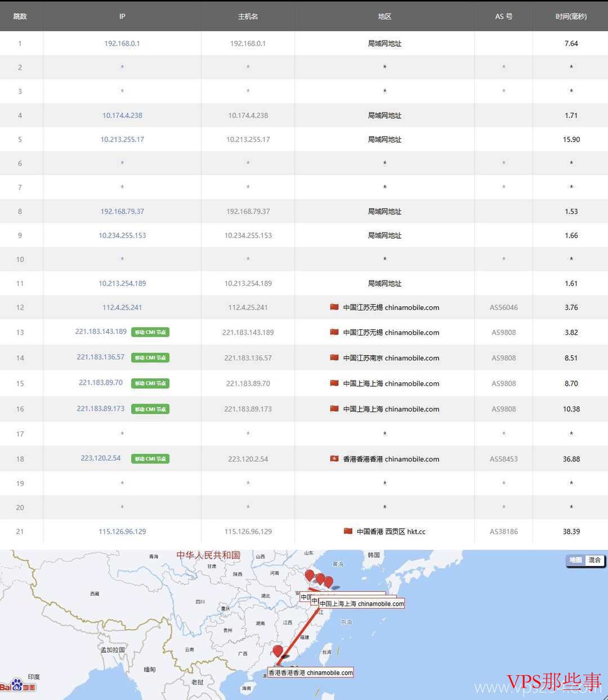Screen dimensions: 608x700
Task: Click the CMI node badge beside 221.183.136.57
Action: click(x=150, y=358)
